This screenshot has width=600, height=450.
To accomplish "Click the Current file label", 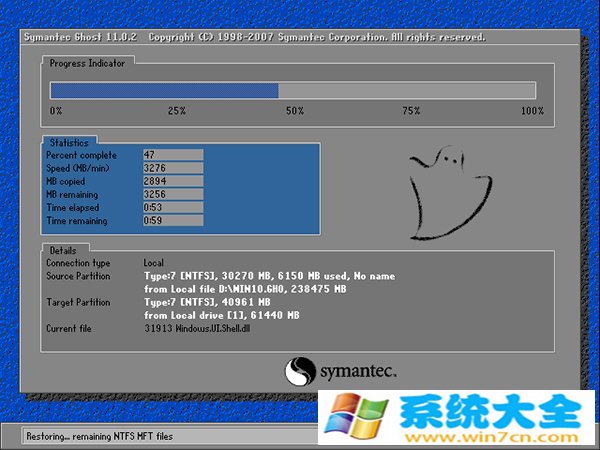I will tap(68, 328).
